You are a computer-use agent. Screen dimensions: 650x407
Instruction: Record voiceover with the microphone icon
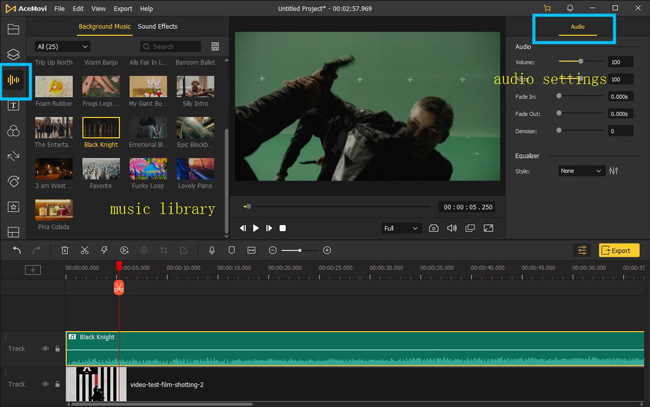[212, 250]
